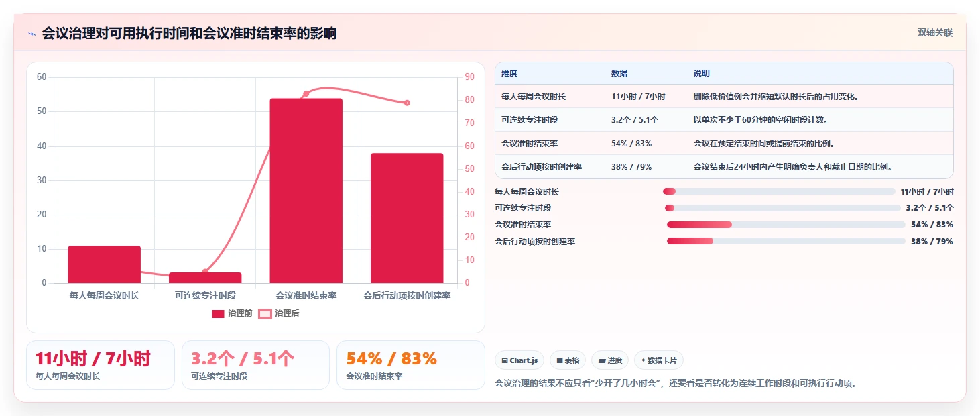This screenshot has height=416, width=980.
Task: Click the 双轴关联 label in header
Action: click(x=935, y=33)
